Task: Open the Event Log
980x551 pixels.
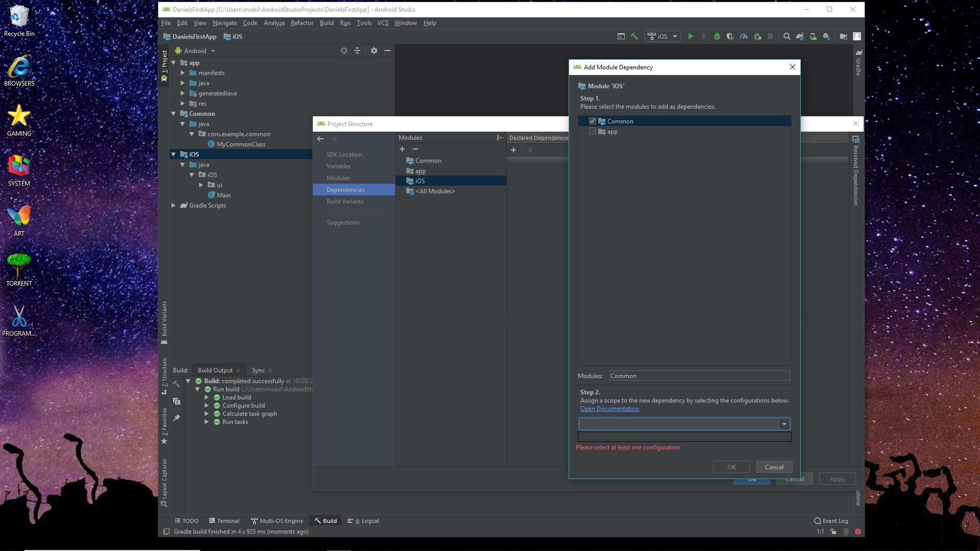Action: (x=831, y=521)
